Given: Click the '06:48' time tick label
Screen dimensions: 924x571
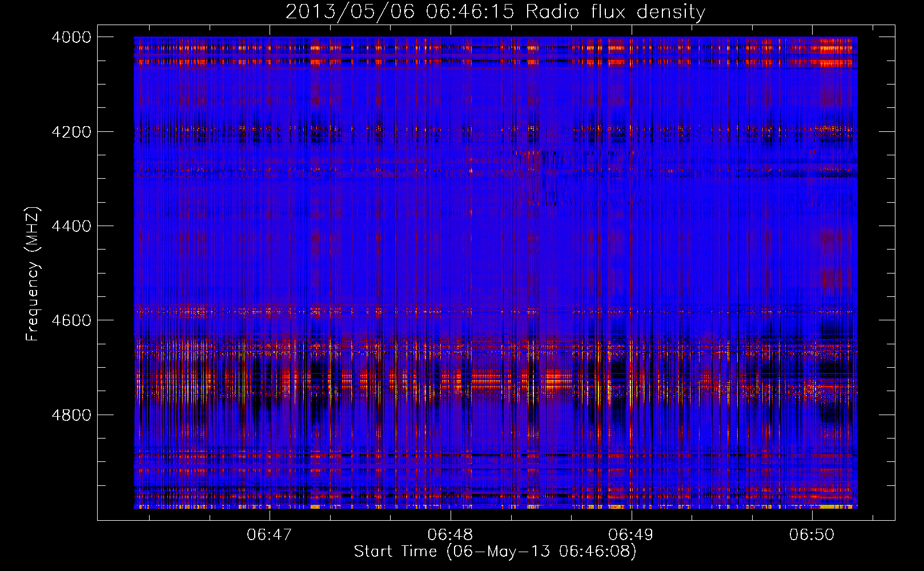Looking at the screenshot, I should click(x=450, y=534).
